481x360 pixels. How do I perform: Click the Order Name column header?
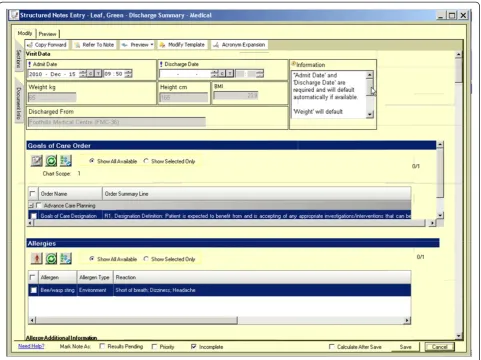tap(70, 193)
